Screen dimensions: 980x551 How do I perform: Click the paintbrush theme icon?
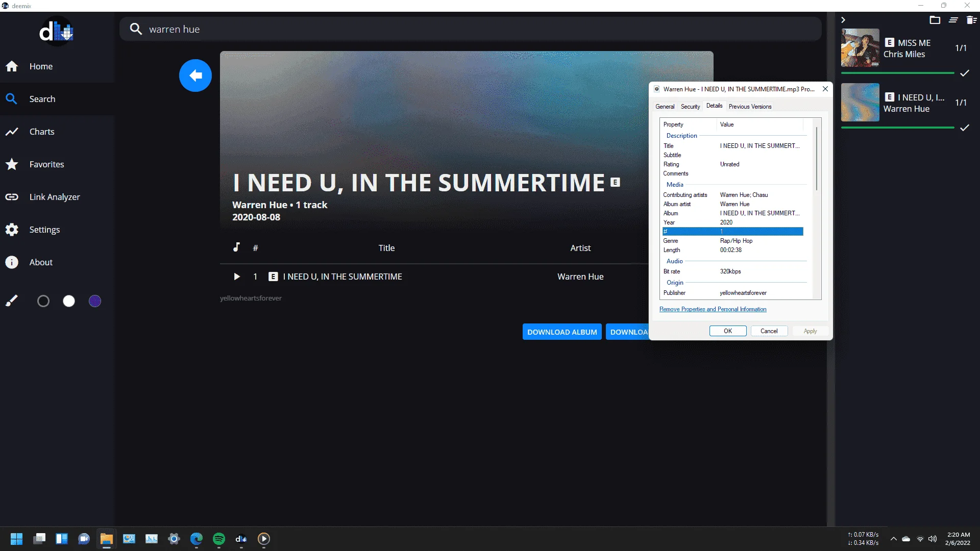pos(11,301)
